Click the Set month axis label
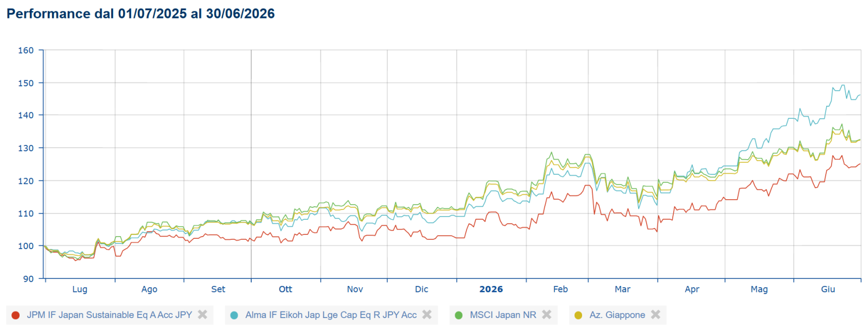Screen dimensions: 868x330 218,289
